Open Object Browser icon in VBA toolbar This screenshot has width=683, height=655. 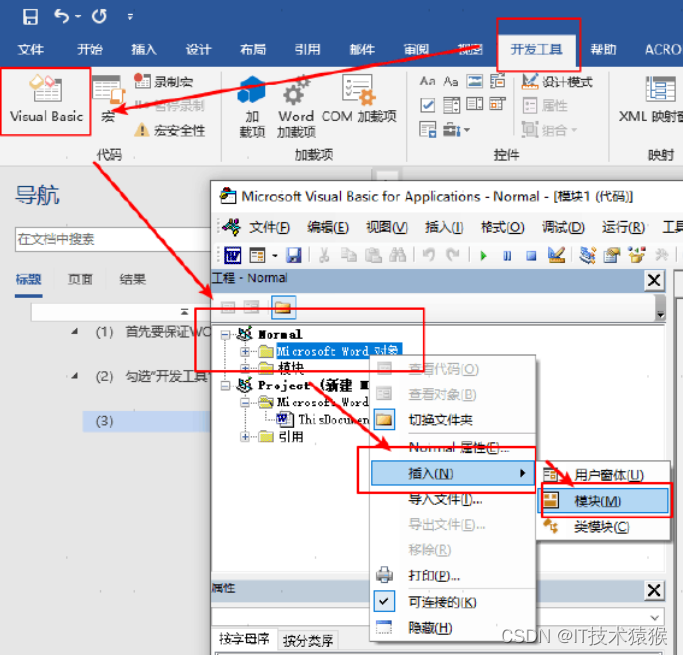tap(637, 255)
